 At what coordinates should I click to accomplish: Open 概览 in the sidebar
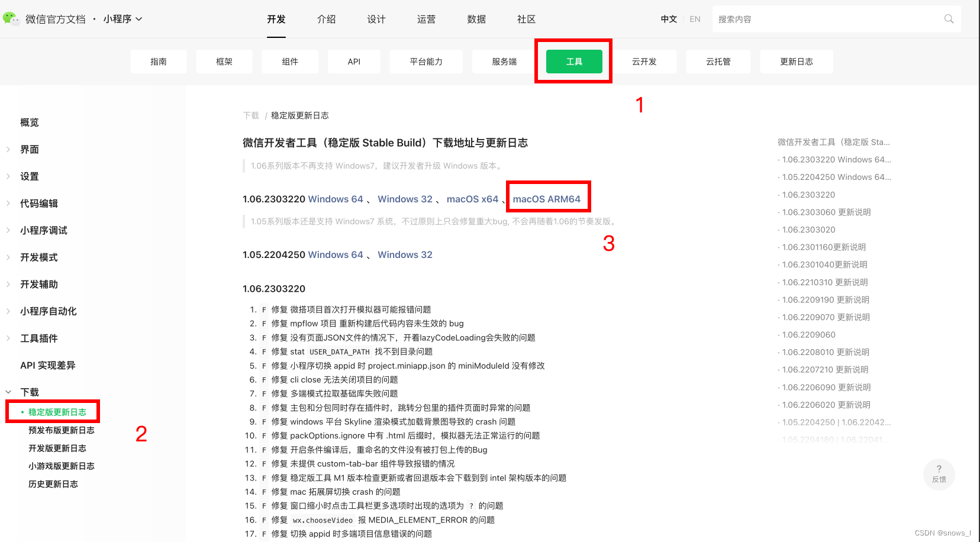click(30, 122)
